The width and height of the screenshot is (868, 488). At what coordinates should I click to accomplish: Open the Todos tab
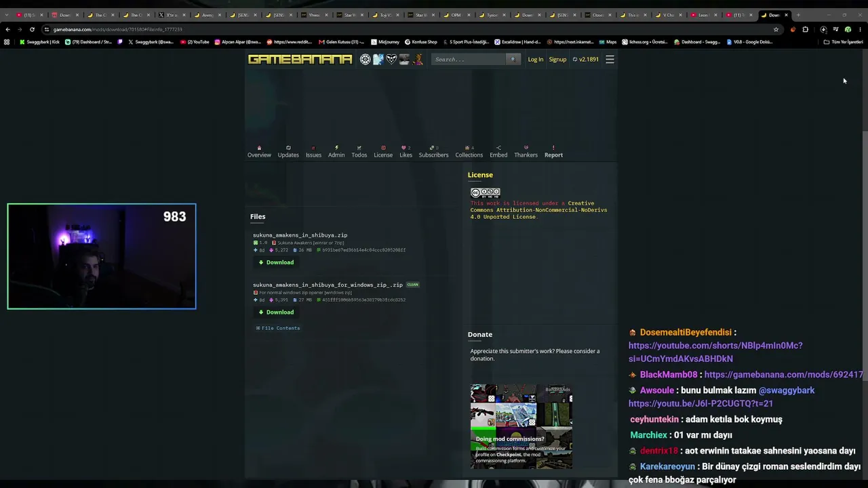[x=359, y=152]
